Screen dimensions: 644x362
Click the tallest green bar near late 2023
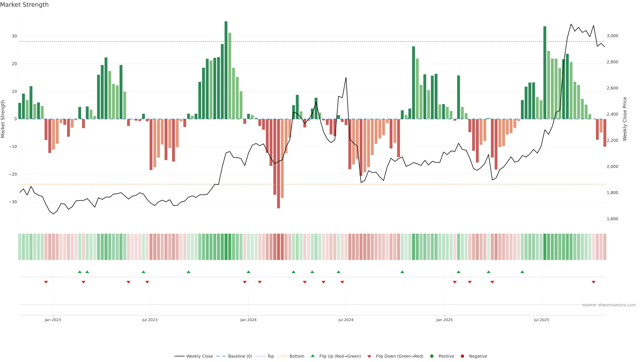(226, 70)
